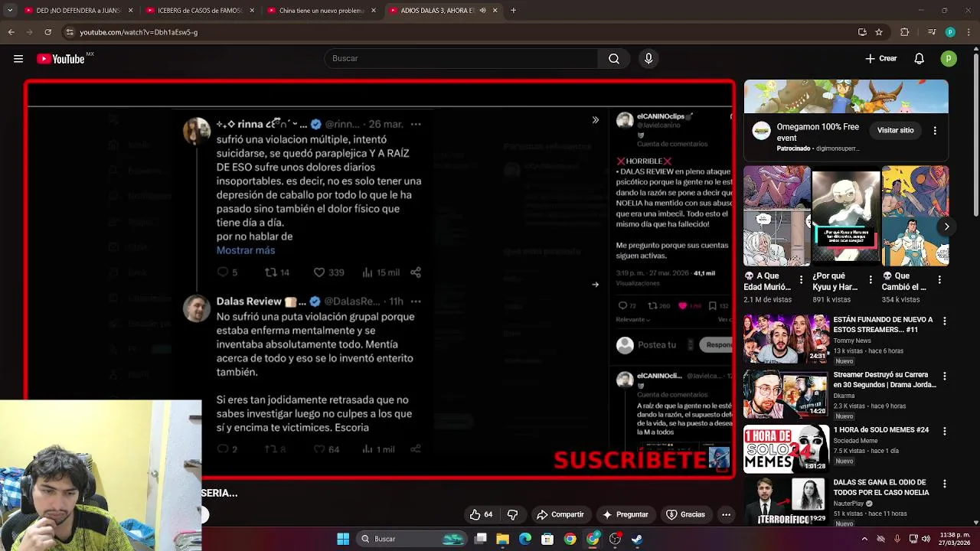The width and height of the screenshot is (980, 551).
Task: Open the YouTube guide hamburger menu
Action: 18,59
